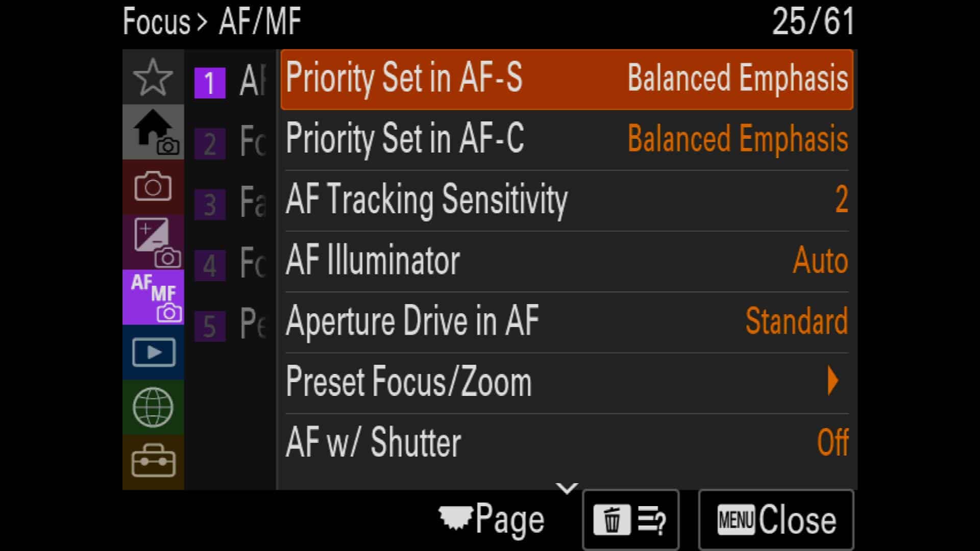Viewport: 980px width, 551px height.
Task: Open Priority Set in AF-C options
Action: pos(567,139)
